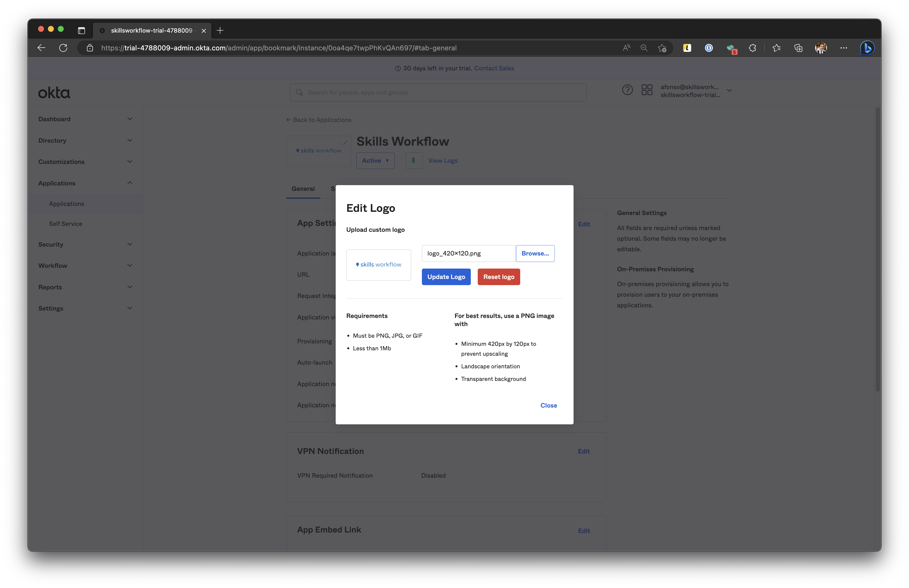Click the red Reset logo button
Image resolution: width=909 pixels, height=588 pixels.
point(499,277)
